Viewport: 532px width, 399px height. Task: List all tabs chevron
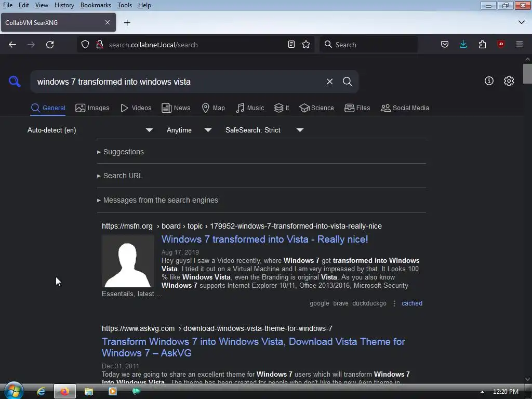522,22
